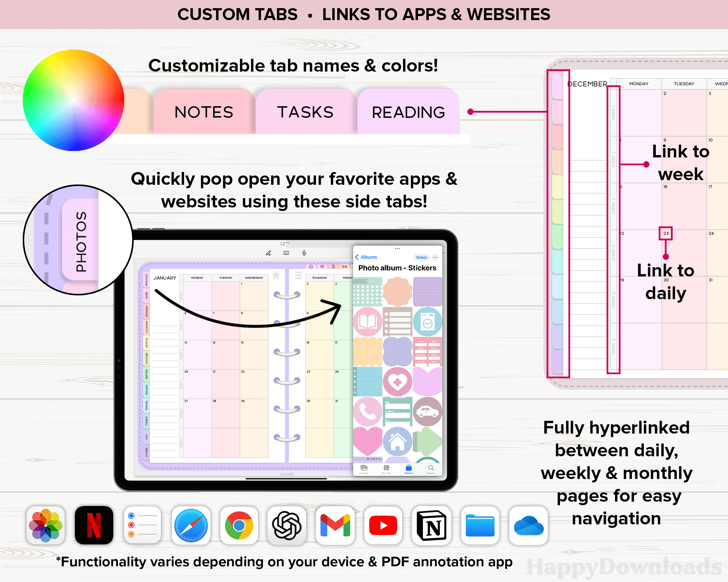728x582 pixels.
Task: Open the OneDrive cloud icon
Action: tap(528, 525)
